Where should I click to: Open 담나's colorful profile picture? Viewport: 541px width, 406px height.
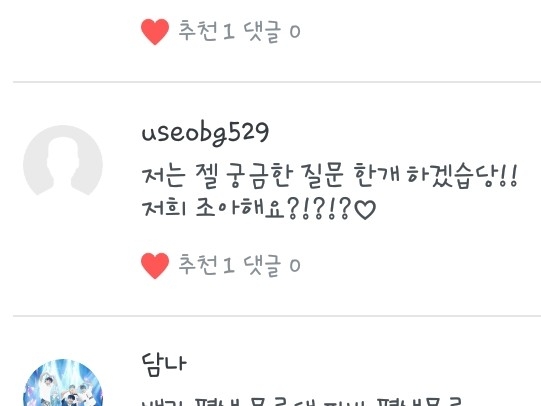[x=63, y=382]
